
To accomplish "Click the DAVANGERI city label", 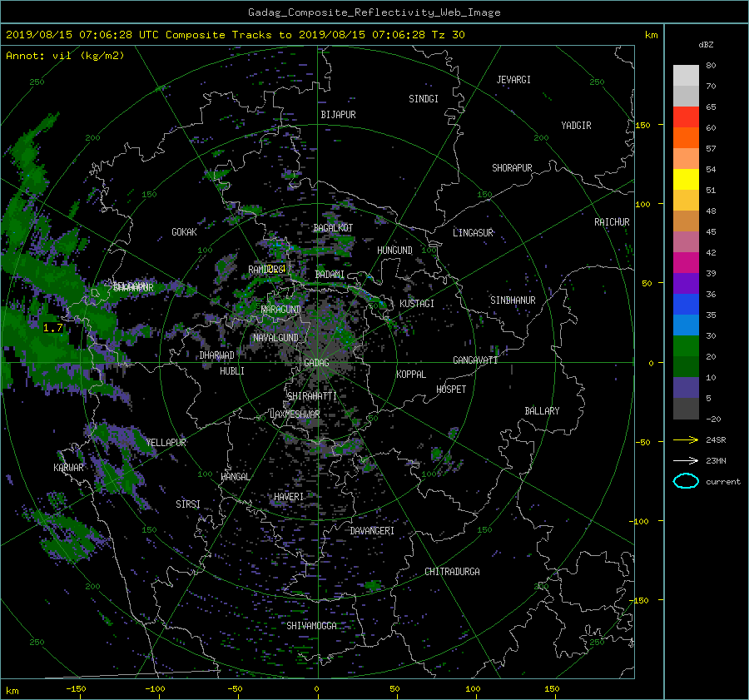I will point(372,531).
